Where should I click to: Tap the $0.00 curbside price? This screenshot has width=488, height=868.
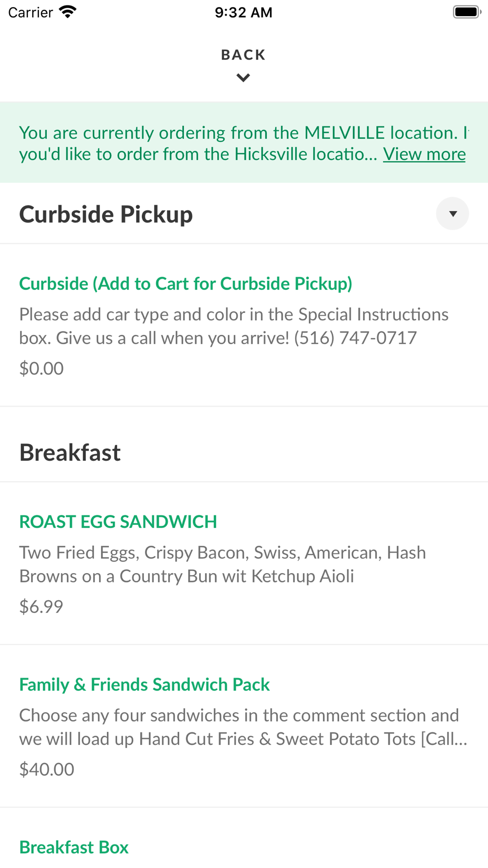coord(41,369)
